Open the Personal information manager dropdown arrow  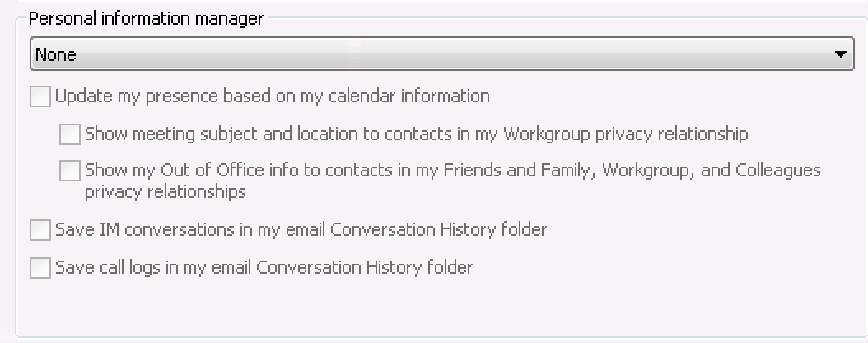(x=840, y=55)
